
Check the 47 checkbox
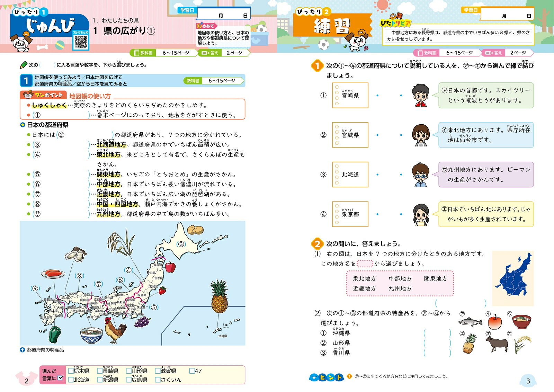coord(192,371)
